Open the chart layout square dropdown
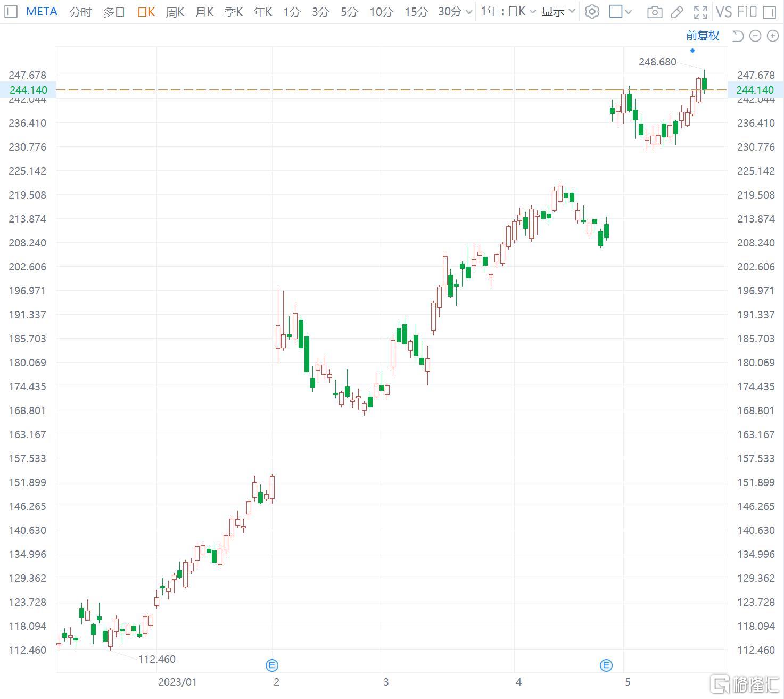 click(620, 11)
